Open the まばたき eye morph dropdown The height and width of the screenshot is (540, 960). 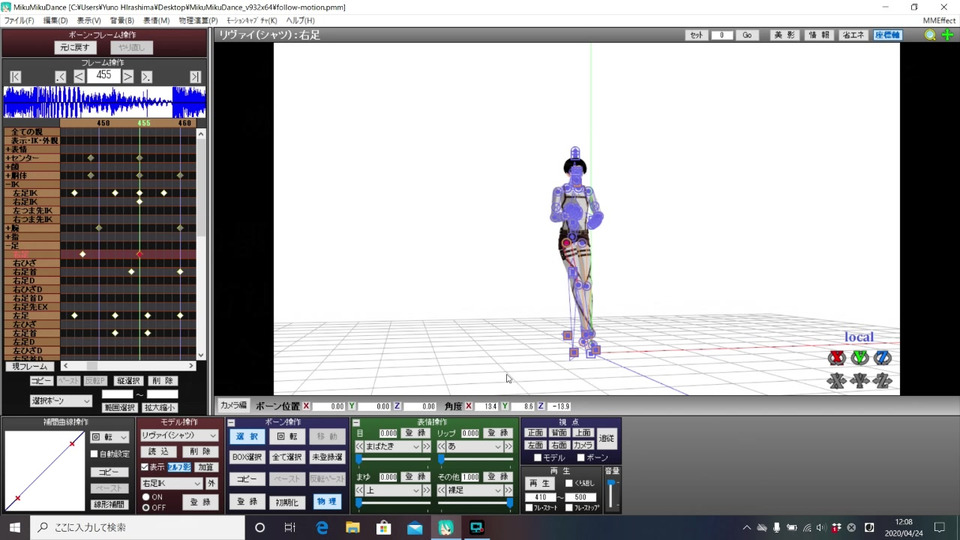pyautogui.click(x=393, y=447)
